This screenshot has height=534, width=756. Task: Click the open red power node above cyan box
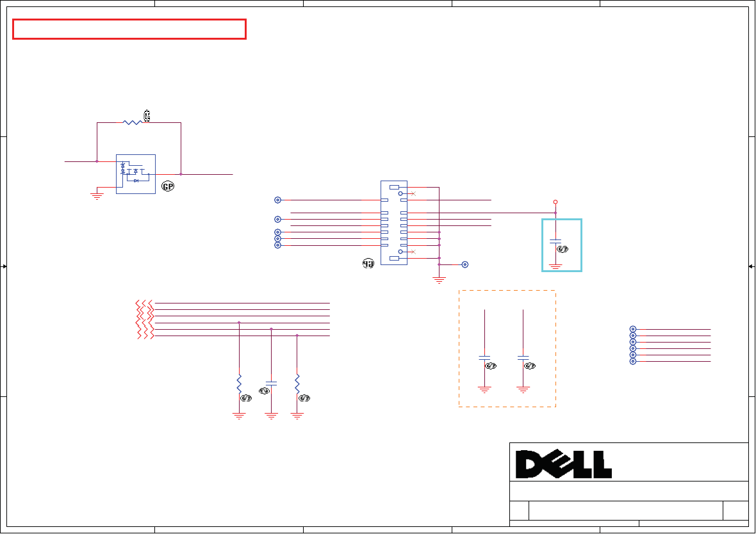pyautogui.click(x=555, y=202)
